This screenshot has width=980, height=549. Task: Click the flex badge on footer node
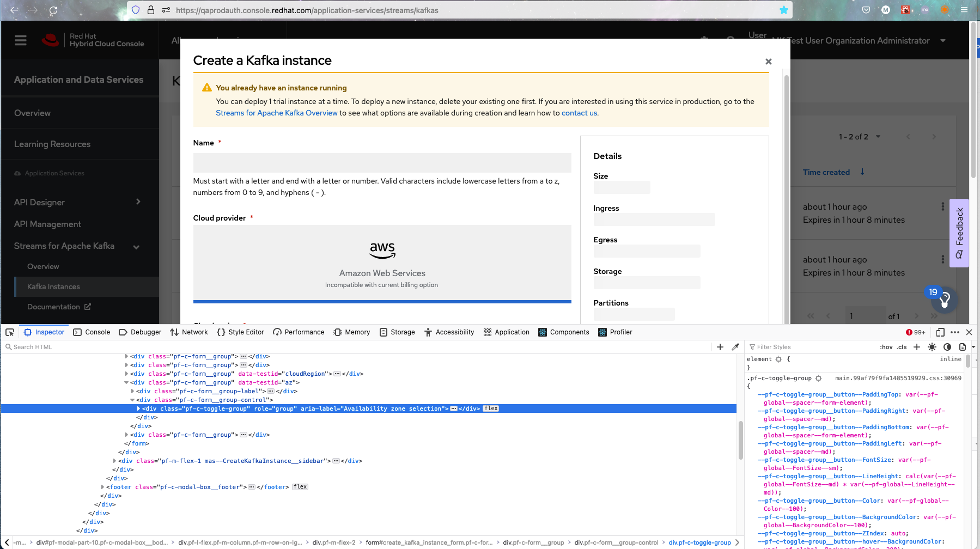pyautogui.click(x=300, y=487)
